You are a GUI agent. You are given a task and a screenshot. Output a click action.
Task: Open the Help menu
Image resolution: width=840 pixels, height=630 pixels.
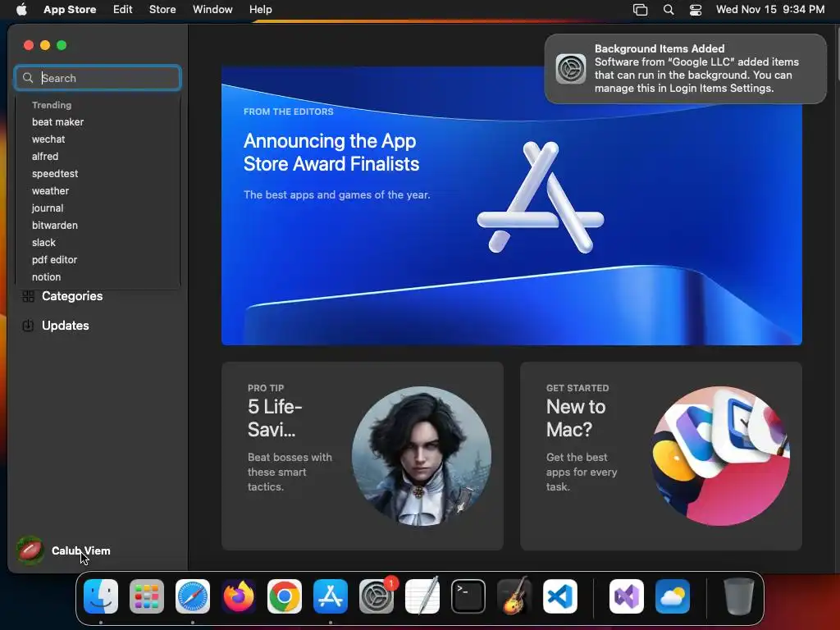[x=260, y=10]
